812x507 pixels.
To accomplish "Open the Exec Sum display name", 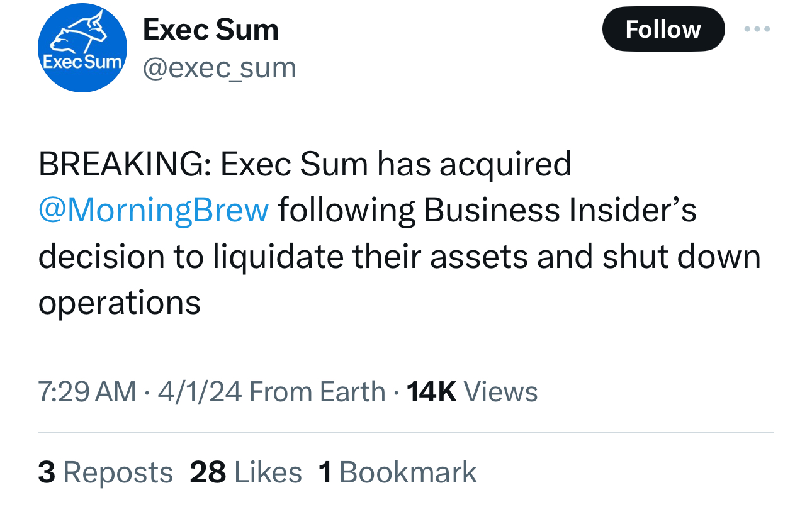I will pos(211,30).
